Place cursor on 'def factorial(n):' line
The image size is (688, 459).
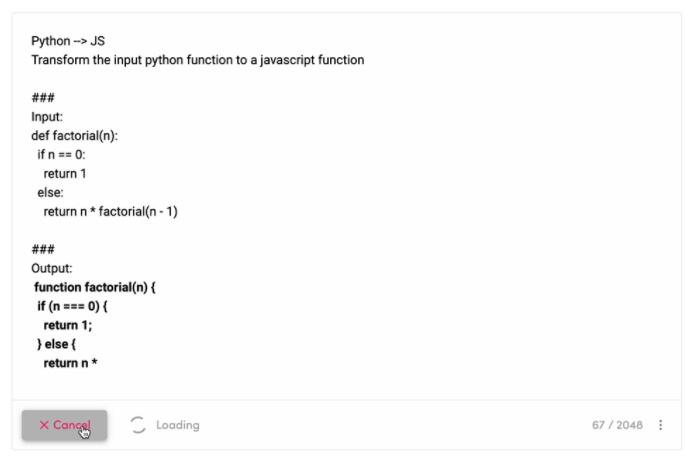(75, 136)
